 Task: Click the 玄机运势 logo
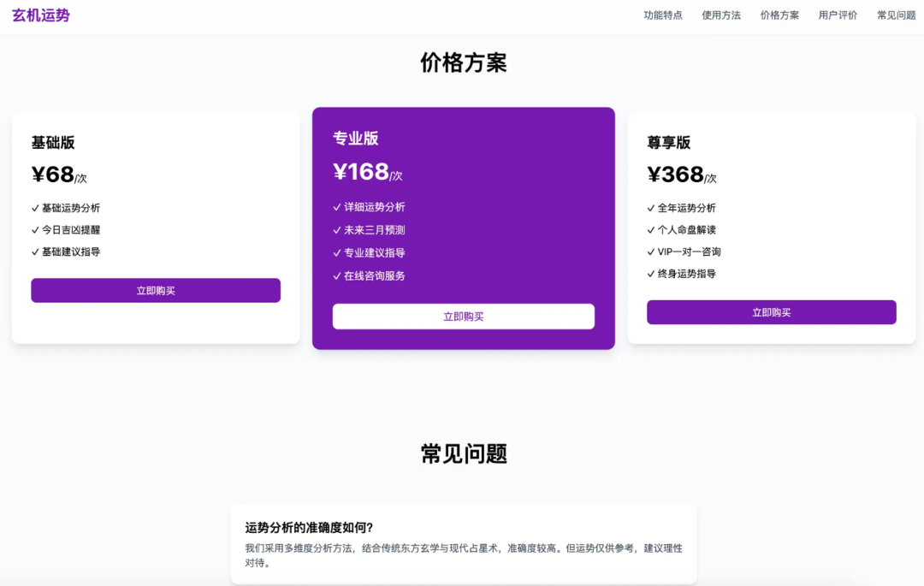click(41, 15)
